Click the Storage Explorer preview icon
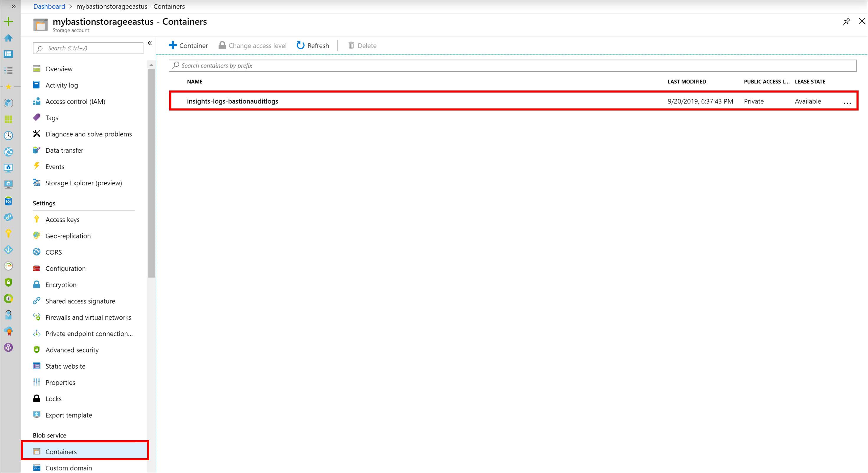This screenshot has height=473, width=868. coord(37,182)
